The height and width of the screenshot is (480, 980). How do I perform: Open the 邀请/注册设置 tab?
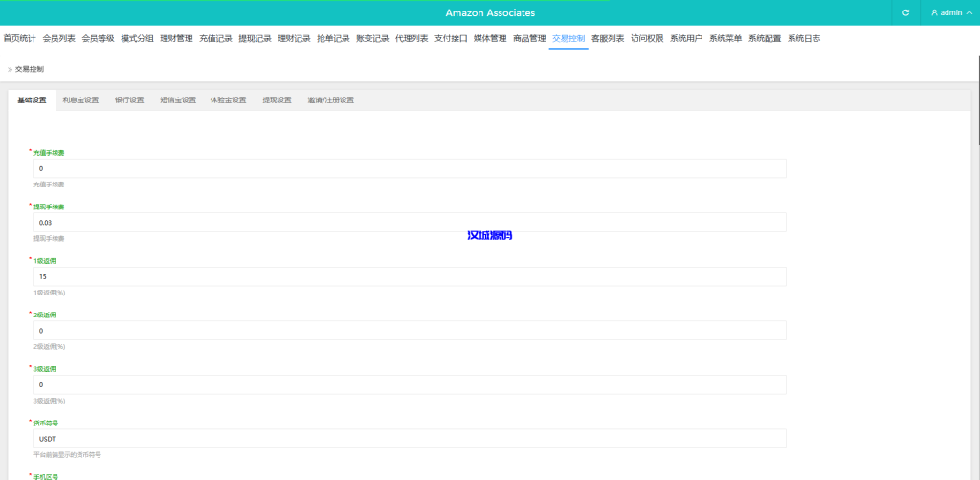pos(330,99)
